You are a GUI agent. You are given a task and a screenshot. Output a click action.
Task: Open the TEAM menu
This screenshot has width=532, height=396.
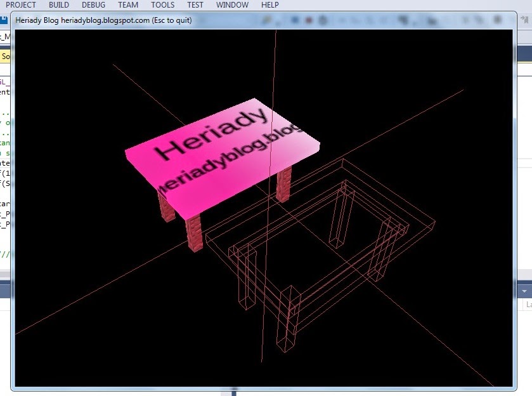coord(127,5)
